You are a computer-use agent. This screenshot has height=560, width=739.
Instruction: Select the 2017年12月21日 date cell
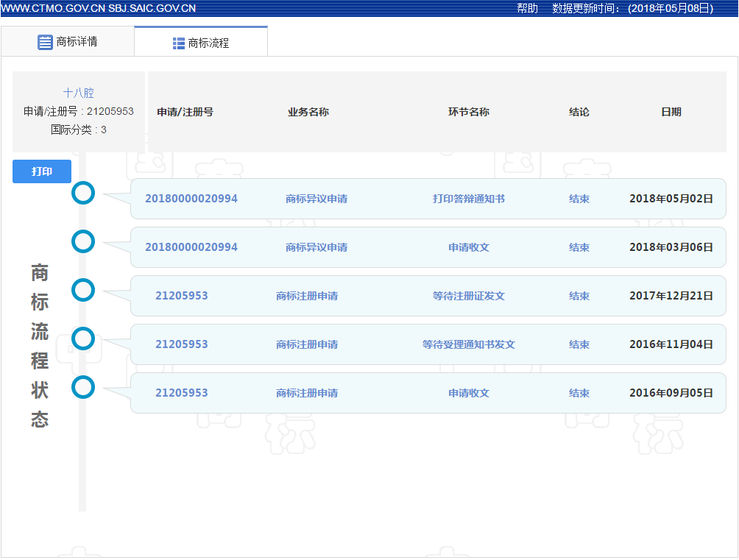[x=671, y=296]
